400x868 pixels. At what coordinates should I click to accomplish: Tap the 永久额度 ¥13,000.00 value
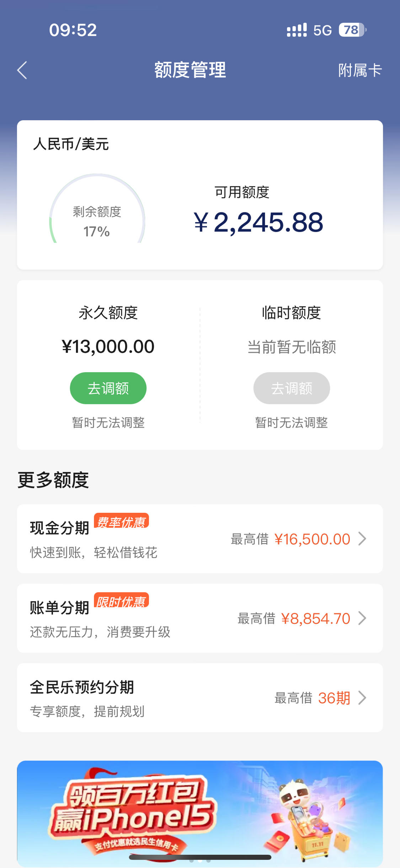(108, 347)
